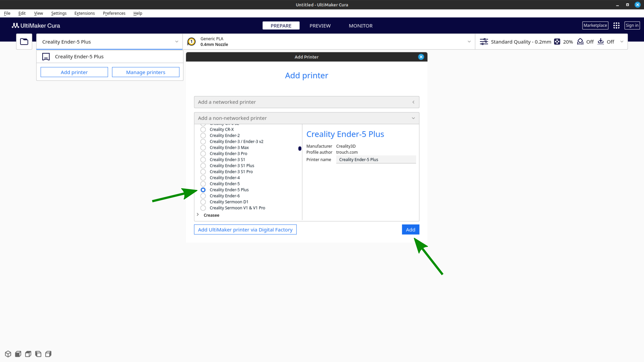This screenshot has width=644, height=362.
Task: Select Creality Ender-3 S1 Plus radio button
Action: point(203,166)
